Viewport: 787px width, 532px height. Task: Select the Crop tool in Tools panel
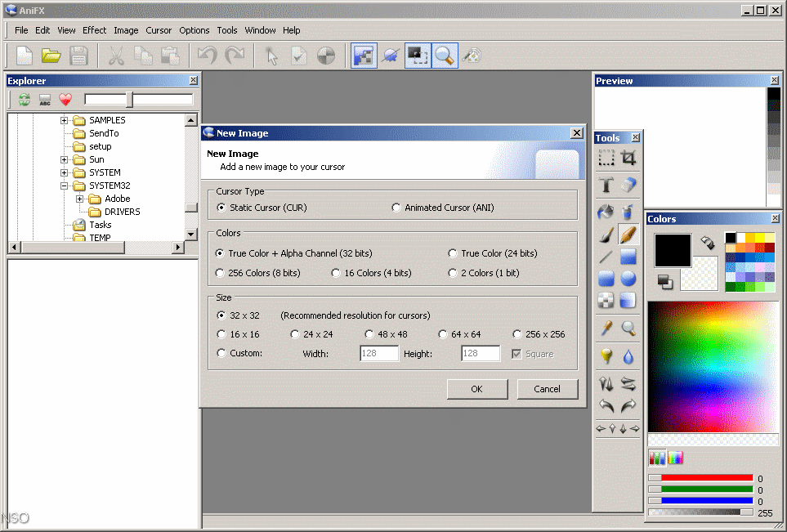[628, 158]
